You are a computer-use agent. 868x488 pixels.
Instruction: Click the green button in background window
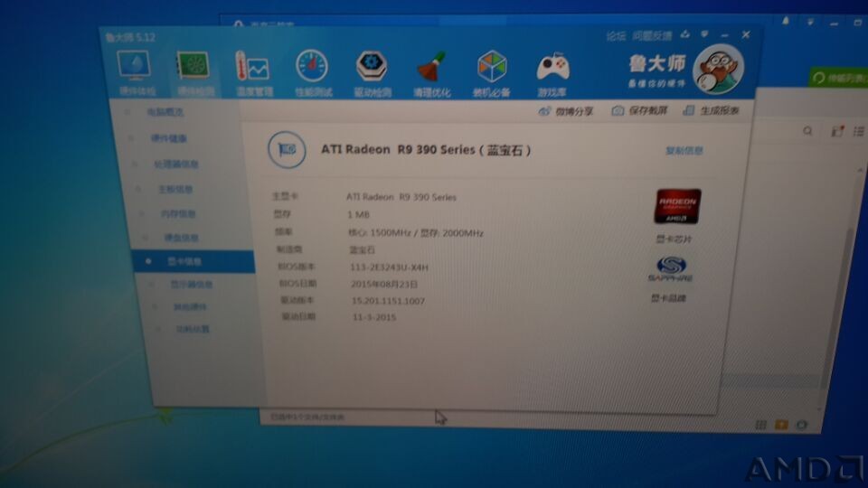point(838,78)
